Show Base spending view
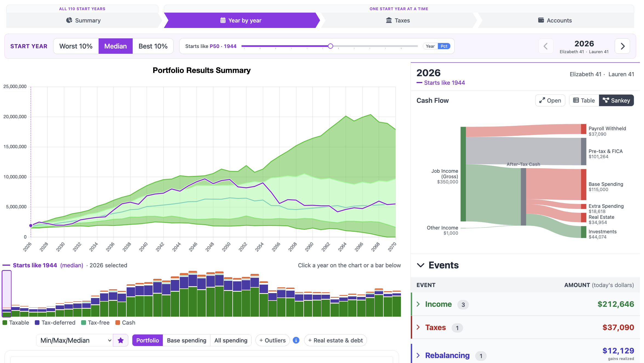Viewport: 644px width, 363px height. click(x=187, y=340)
